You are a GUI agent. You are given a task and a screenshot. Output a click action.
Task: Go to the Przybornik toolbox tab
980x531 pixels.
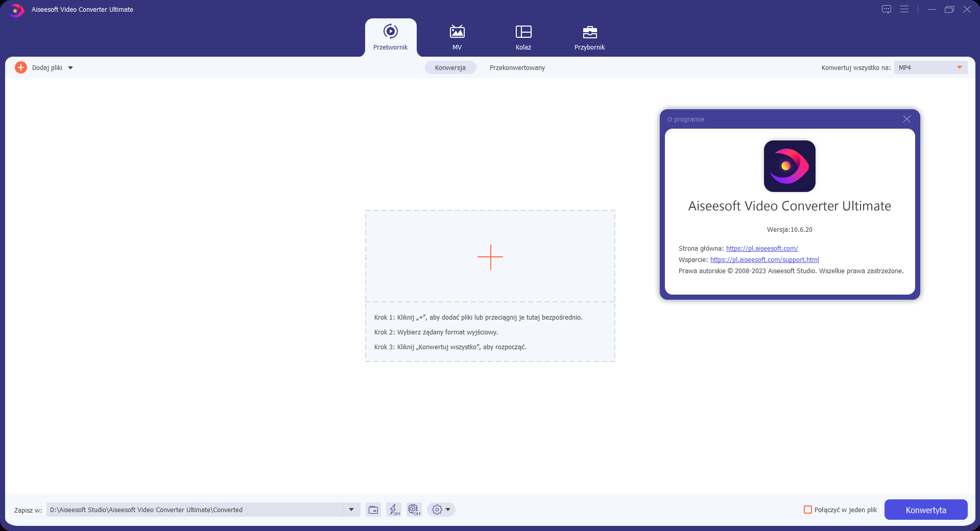[x=589, y=37]
